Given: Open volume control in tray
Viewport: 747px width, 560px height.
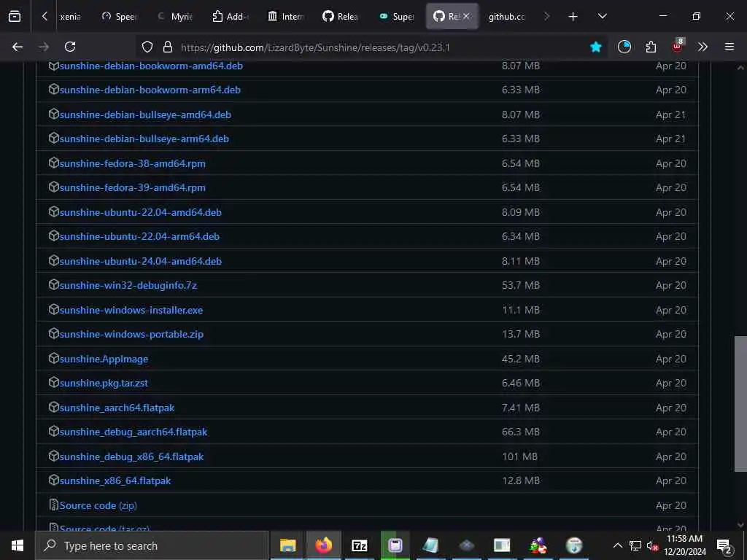Looking at the screenshot, I should click(x=651, y=545).
